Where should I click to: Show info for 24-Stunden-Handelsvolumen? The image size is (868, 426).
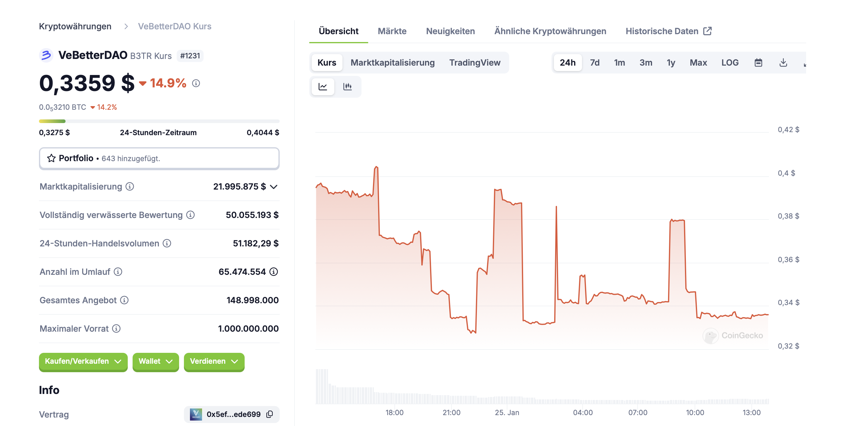click(167, 243)
